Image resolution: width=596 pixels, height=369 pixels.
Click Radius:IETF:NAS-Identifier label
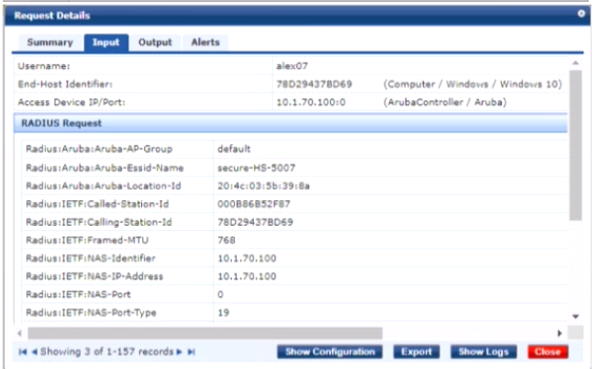tap(90, 258)
